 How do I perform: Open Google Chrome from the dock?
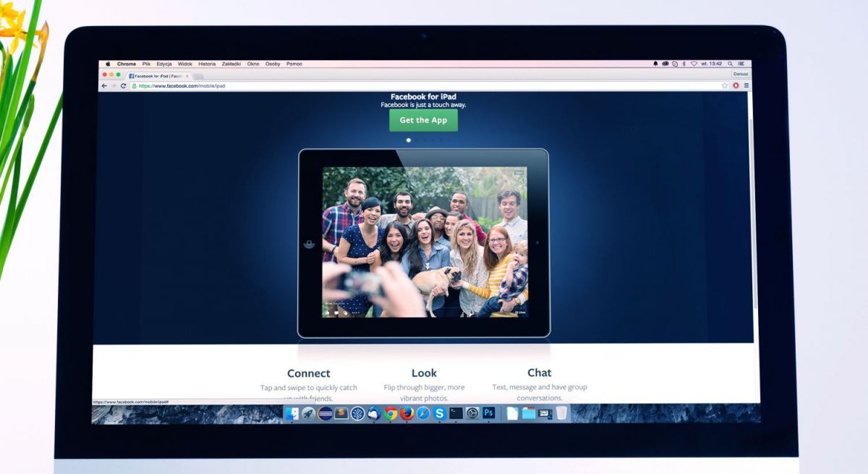(x=391, y=413)
